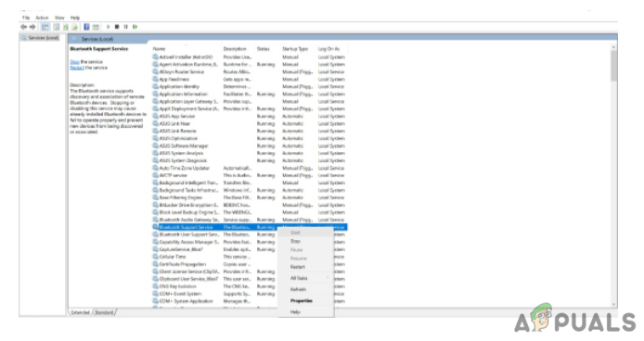Click the gear icon beside CNG Key Isolation
This screenshot has height=341, width=644.
pyautogui.click(x=155, y=286)
